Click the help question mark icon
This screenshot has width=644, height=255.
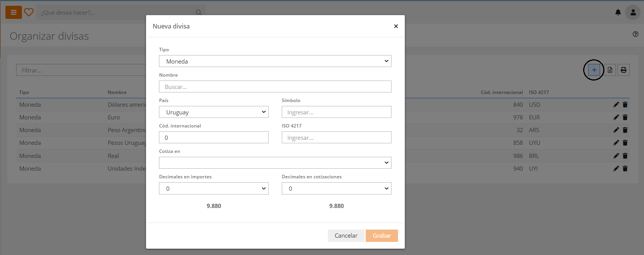(x=636, y=34)
